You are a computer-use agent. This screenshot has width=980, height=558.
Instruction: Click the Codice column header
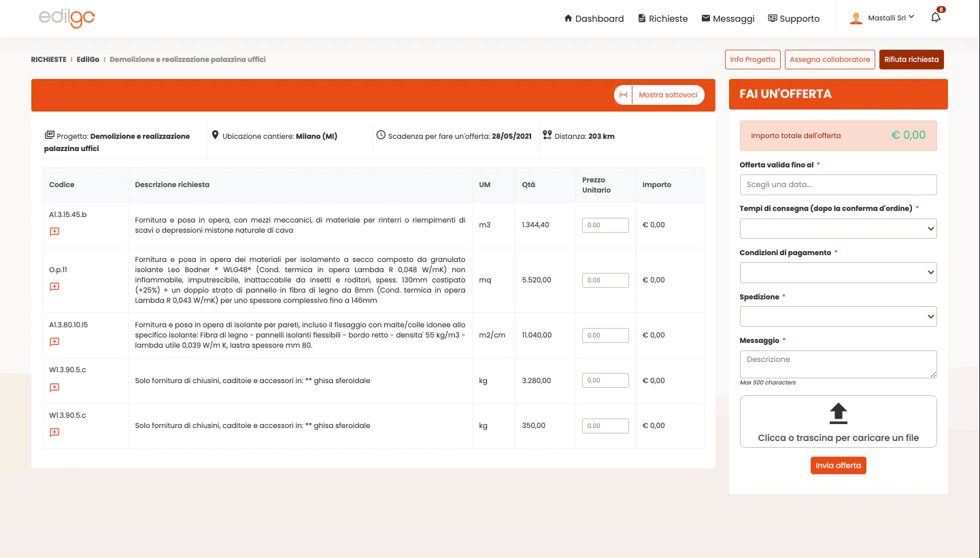(x=62, y=184)
